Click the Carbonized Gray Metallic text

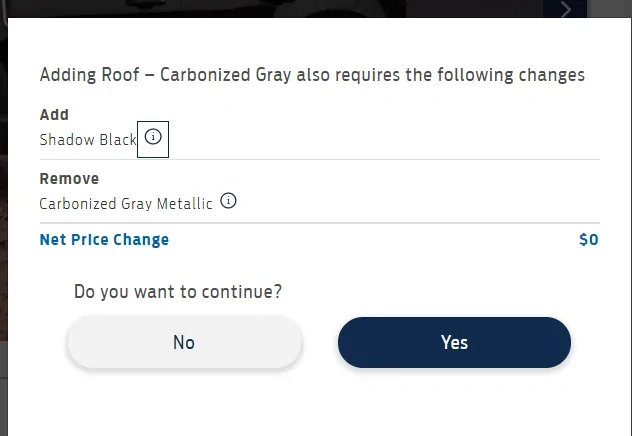tap(126, 203)
